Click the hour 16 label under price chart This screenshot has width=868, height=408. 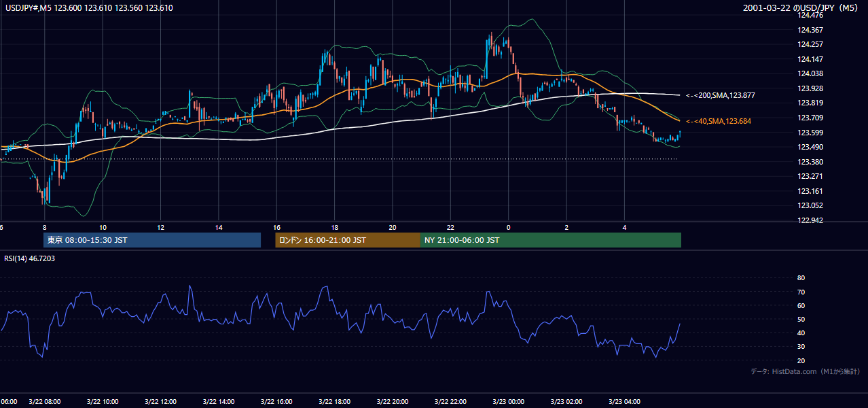[276, 227]
